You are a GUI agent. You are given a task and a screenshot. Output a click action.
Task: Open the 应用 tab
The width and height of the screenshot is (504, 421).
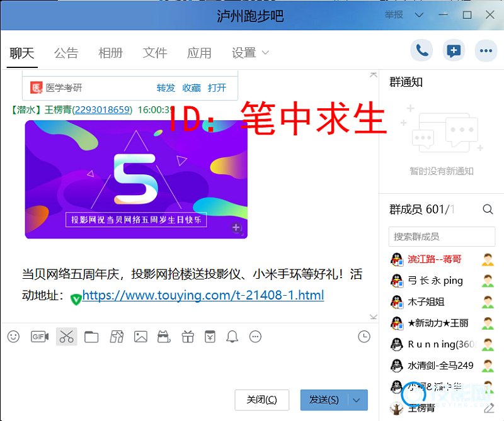199,53
